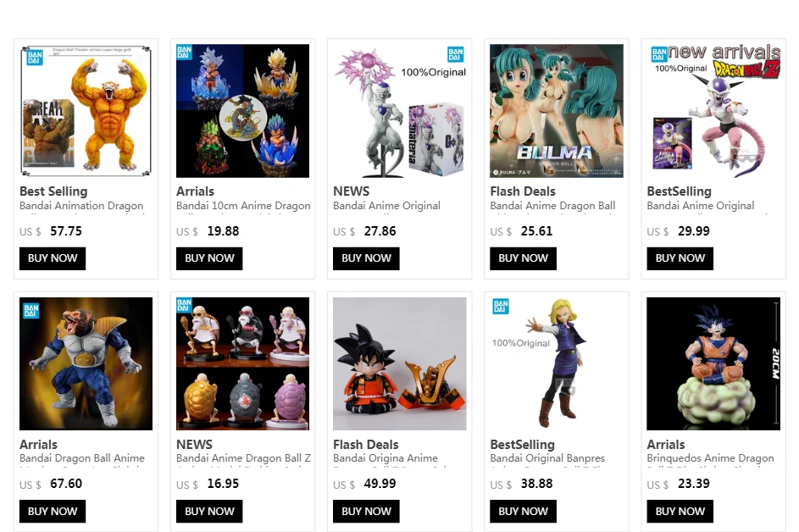Open the golden great ape figure thumbnail
The width and height of the screenshot is (799, 532).
[x=86, y=111]
